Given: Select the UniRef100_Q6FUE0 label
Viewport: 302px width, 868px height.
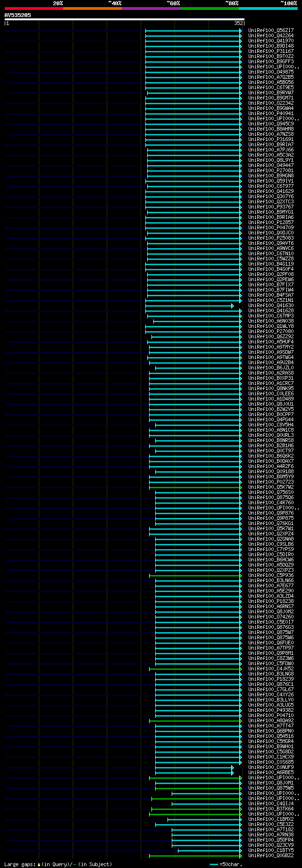Looking at the screenshot, I should [x=271, y=643].
